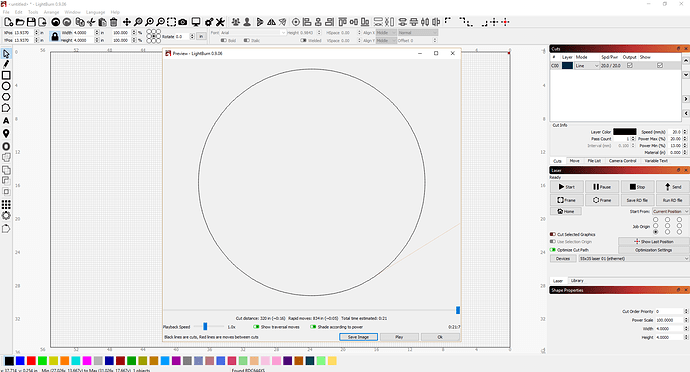Toggle the aspect ratio lock icon
The width and height of the screenshot is (690, 372).
tap(55, 37)
